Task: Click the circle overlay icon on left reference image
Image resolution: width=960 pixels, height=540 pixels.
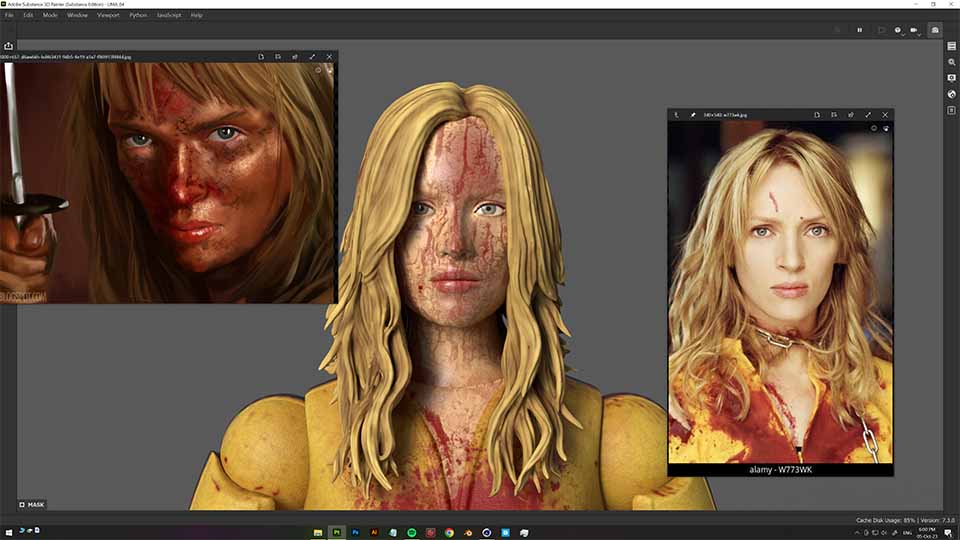Action: 318,70
